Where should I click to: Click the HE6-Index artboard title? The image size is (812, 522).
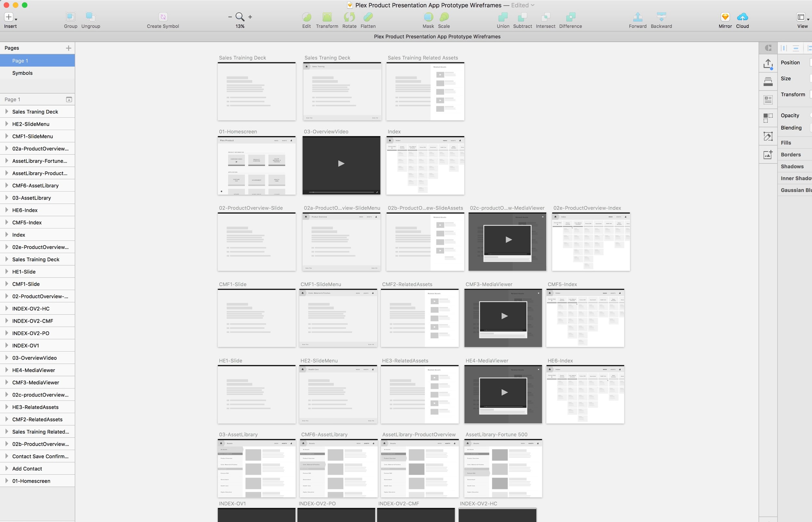tap(560, 361)
